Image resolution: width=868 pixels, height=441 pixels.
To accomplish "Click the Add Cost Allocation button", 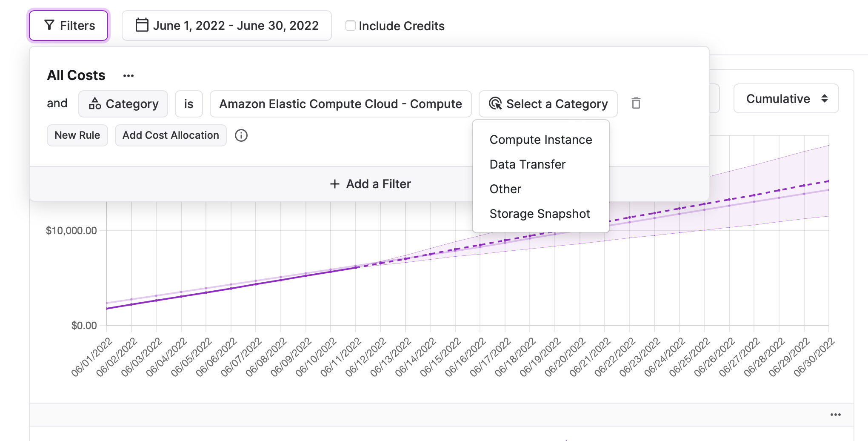I will [171, 135].
